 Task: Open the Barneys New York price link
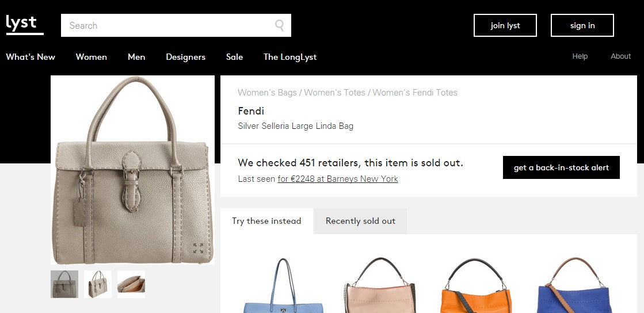coord(338,179)
